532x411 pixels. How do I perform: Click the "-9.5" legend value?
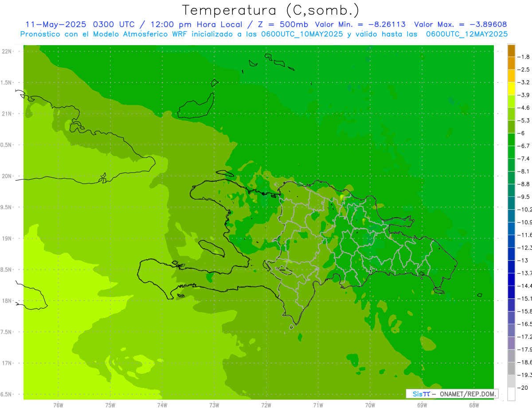tap(524, 197)
